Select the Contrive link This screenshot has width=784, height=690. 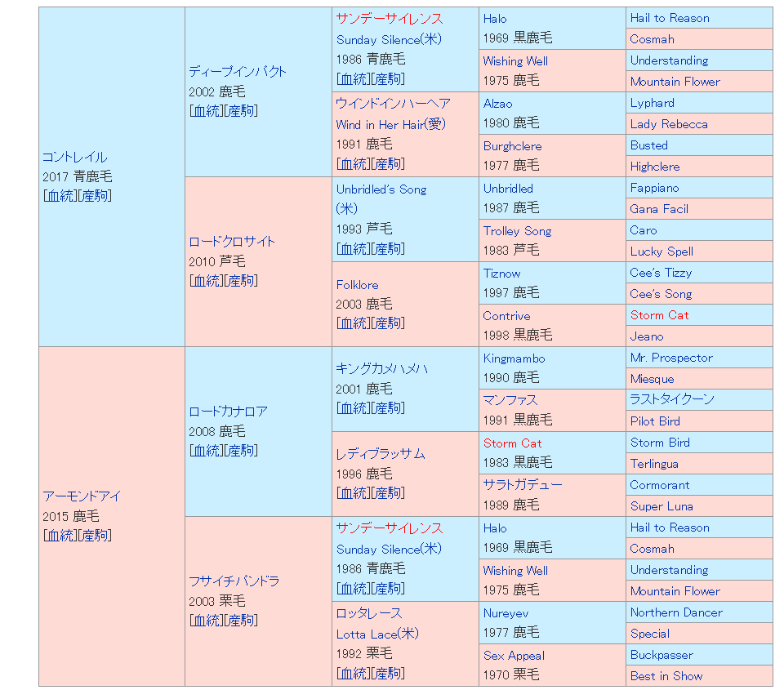coord(506,317)
